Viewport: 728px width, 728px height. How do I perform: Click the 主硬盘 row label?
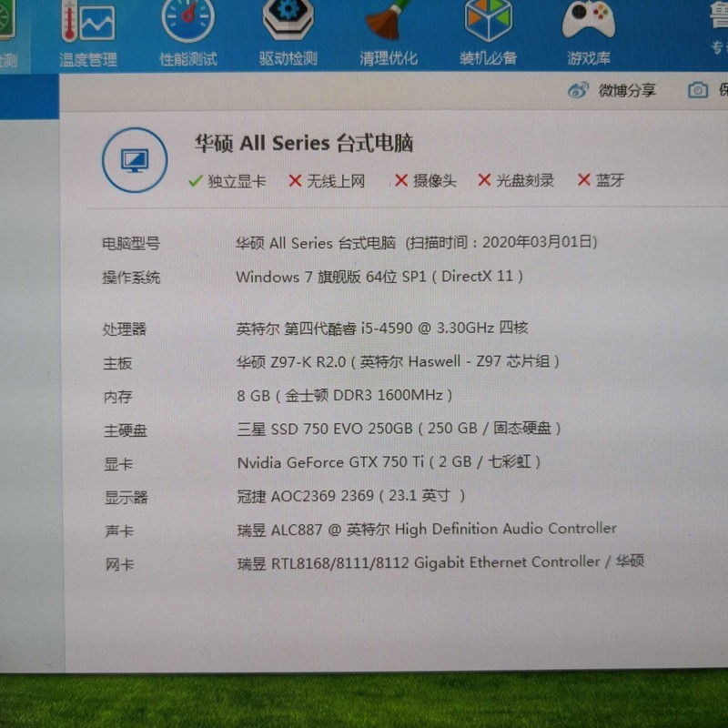pyautogui.click(x=126, y=430)
